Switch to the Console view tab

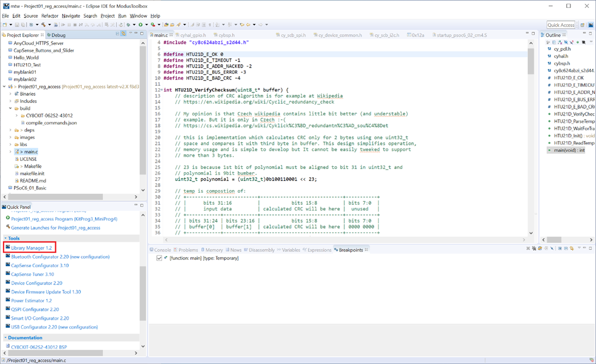[162, 250]
